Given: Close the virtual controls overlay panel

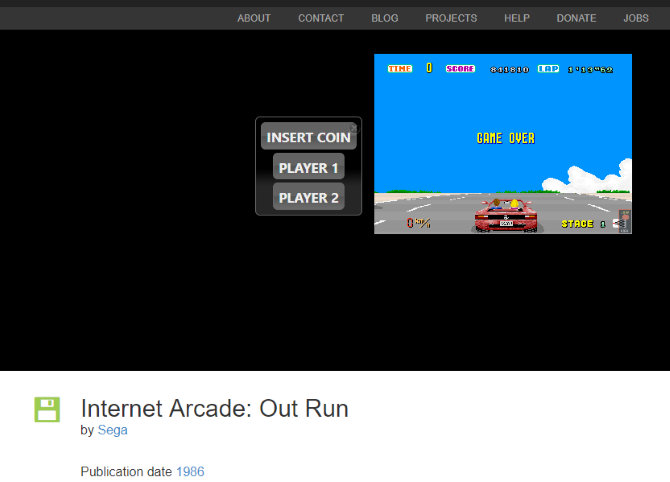Looking at the screenshot, I should coord(354,127).
